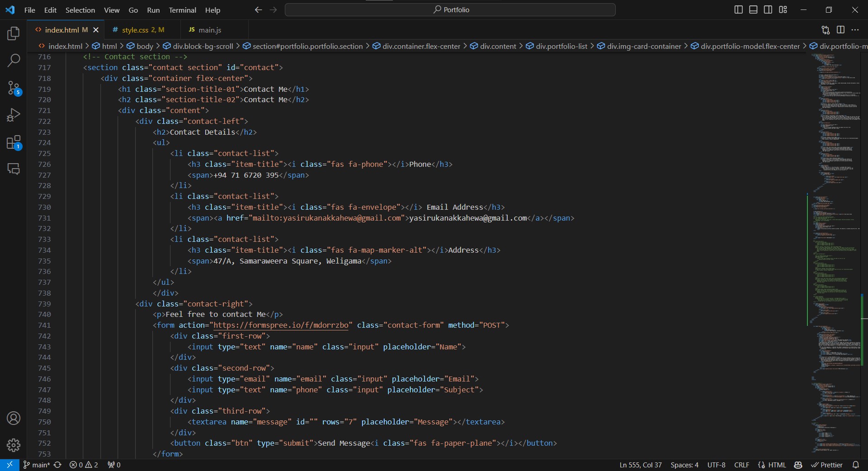Change indentation via Spaces: 4
Image resolution: width=868 pixels, height=471 pixels.
[x=684, y=465]
